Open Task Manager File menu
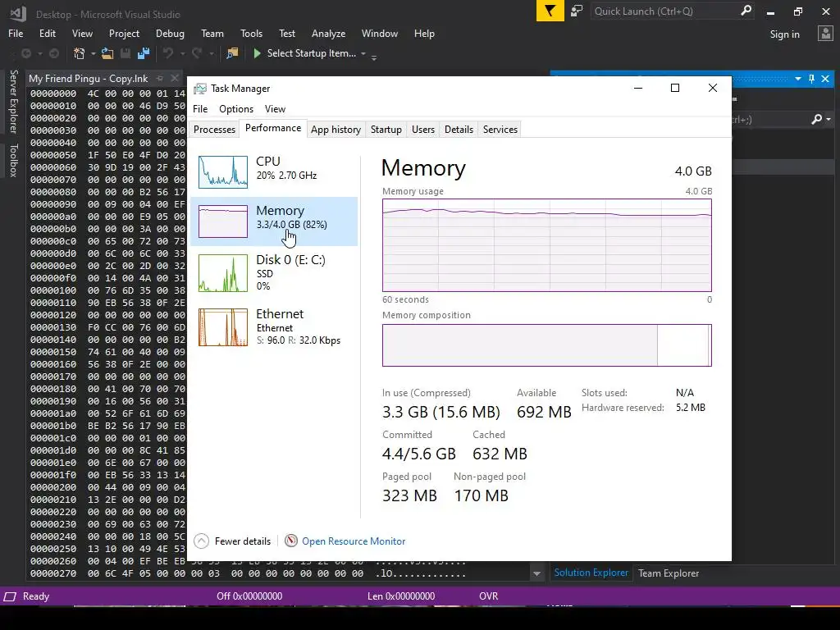 point(200,109)
